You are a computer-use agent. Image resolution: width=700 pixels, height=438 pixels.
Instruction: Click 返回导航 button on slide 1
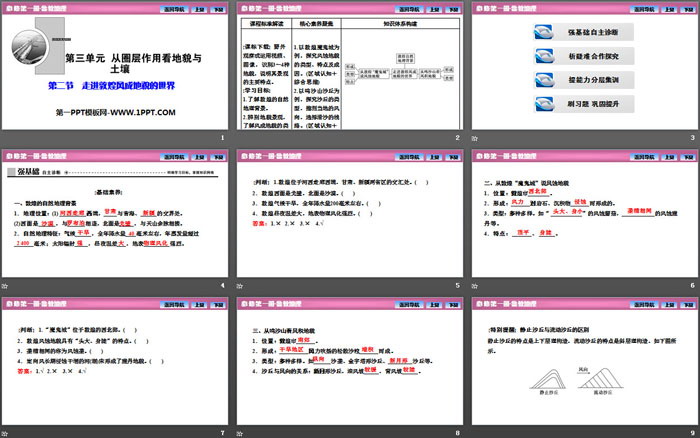coord(174,9)
